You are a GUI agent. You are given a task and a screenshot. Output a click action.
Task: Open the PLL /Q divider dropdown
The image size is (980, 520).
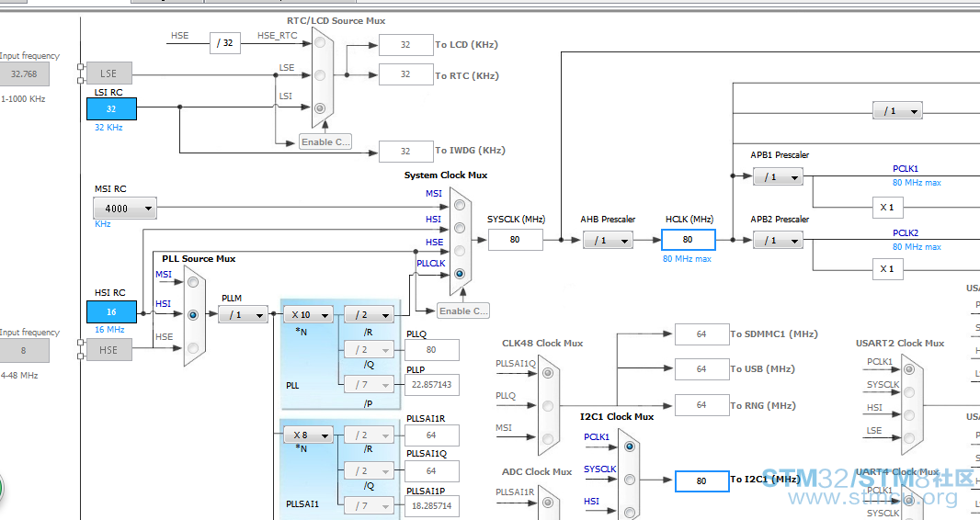pyautogui.click(x=369, y=350)
